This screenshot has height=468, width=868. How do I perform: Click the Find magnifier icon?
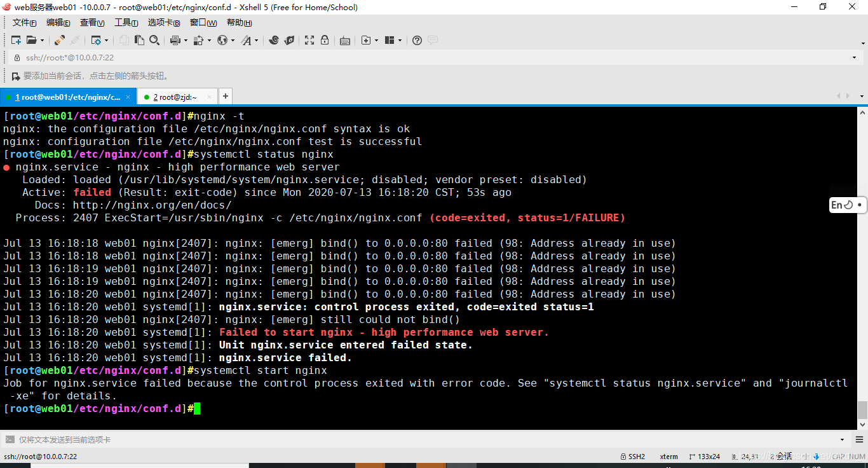(154, 40)
